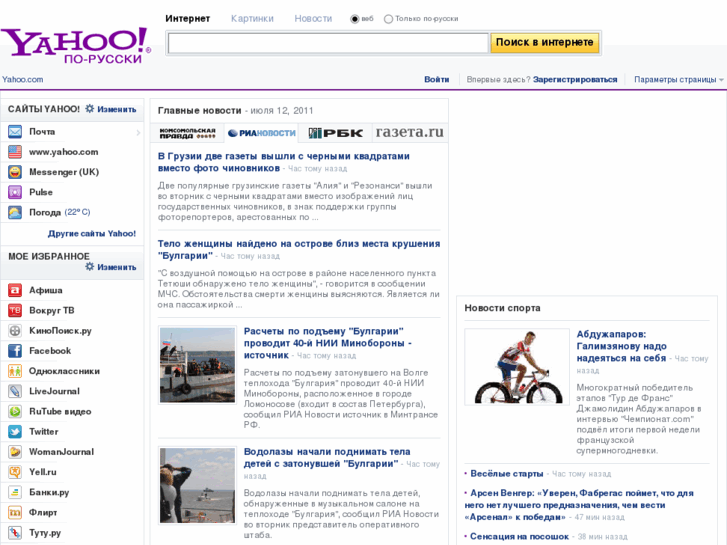Switch to the Интернет search tab

click(x=187, y=19)
